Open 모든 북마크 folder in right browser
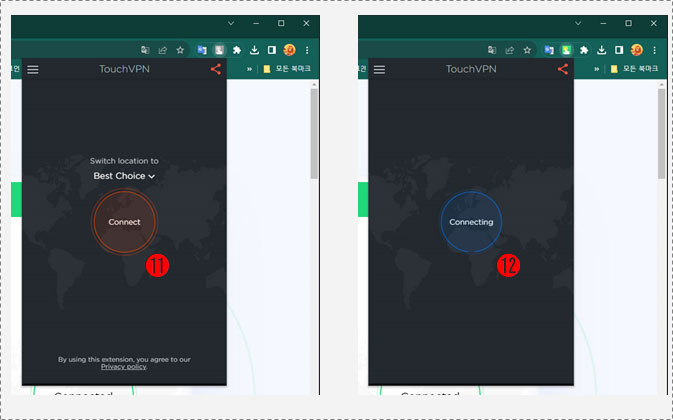673x420 pixels. coord(634,69)
